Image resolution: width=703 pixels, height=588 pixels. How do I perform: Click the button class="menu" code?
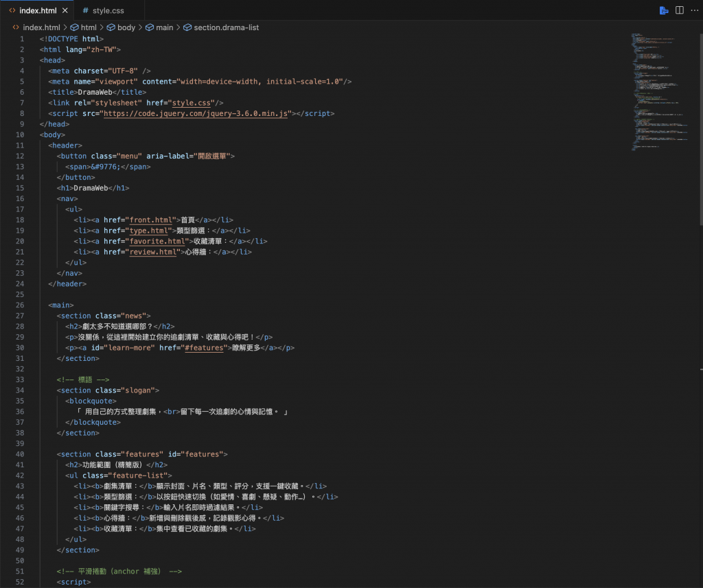pyautogui.click(x=146, y=156)
